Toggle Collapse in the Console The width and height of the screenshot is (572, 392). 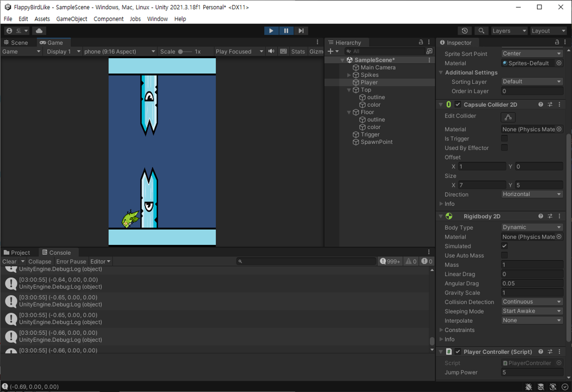40,261
